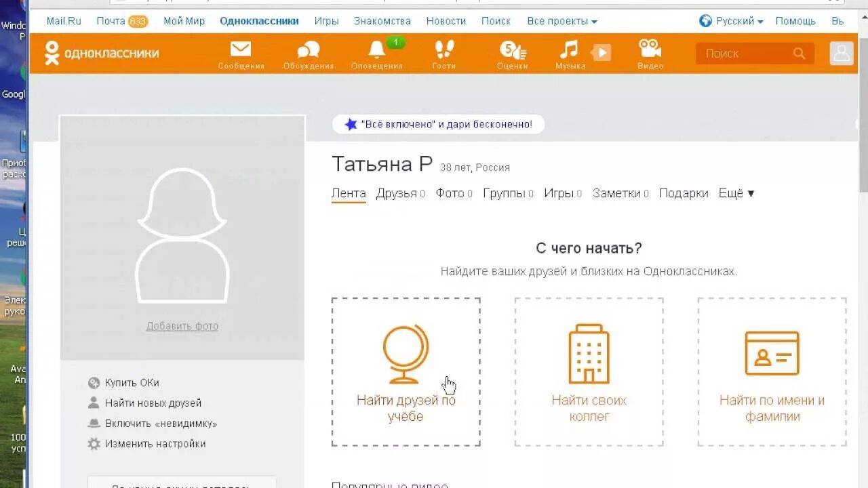The width and height of the screenshot is (868, 488).
Task: Open Одноклассники link in top bar
Action: coord(259,21)
